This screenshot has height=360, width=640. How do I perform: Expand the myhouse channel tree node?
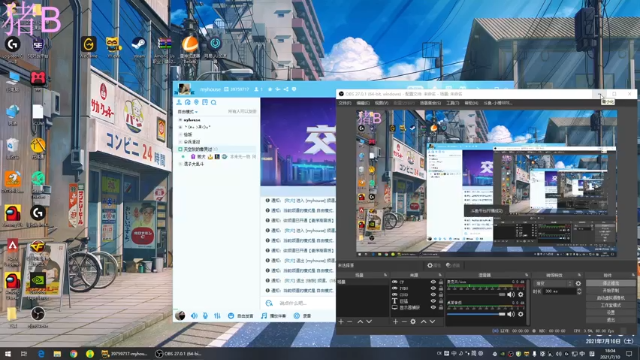coord(180,120)
